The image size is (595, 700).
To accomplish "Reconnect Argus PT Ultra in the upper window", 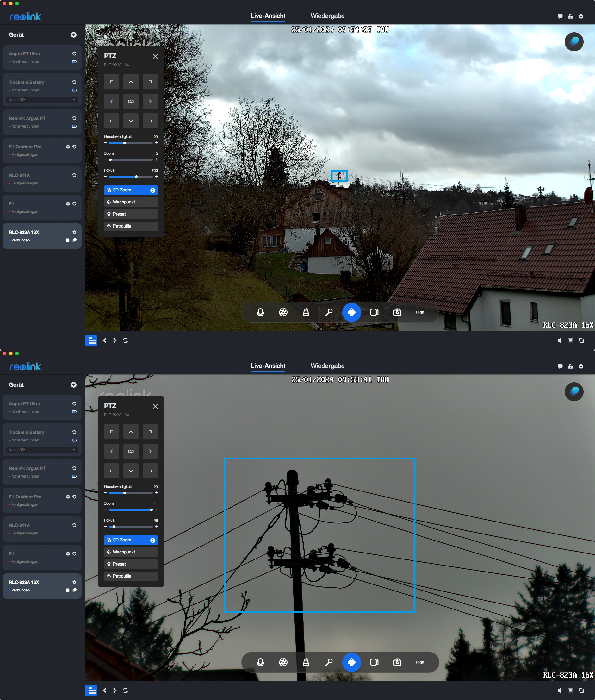I will pos(74,54).
